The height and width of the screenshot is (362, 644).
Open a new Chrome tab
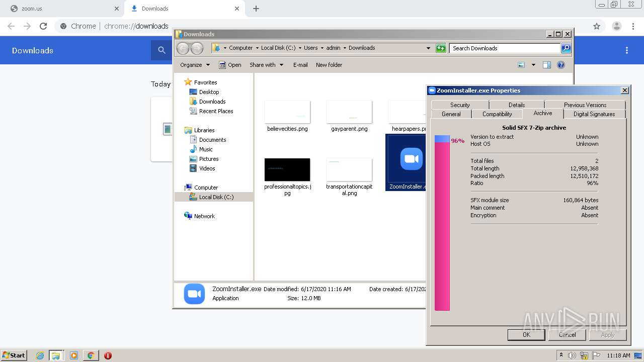[x=256, y=9]
